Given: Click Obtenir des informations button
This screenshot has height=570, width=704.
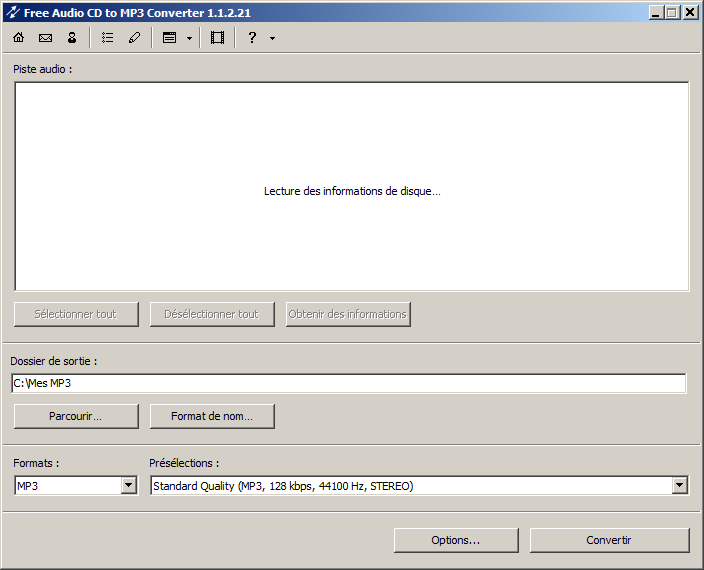Looking at the screenshot, I should pyautogui.click(x=348, y=314).
